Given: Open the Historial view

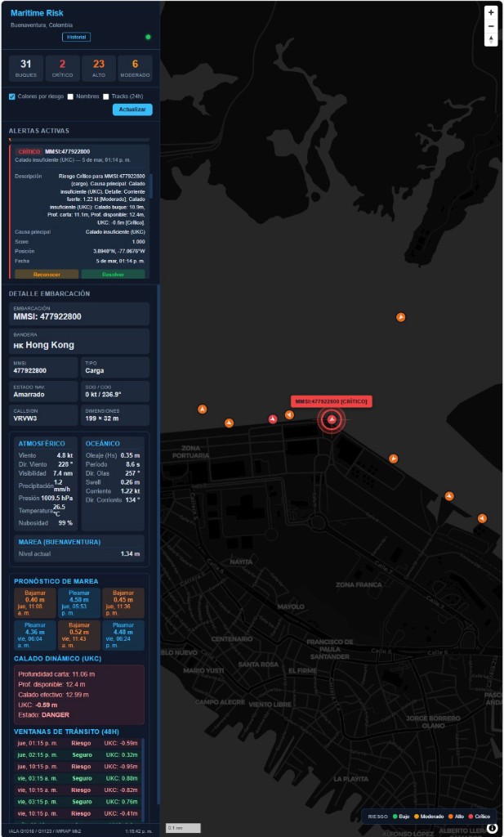Looking at the screenshot, I should click(x=76, y=37).
